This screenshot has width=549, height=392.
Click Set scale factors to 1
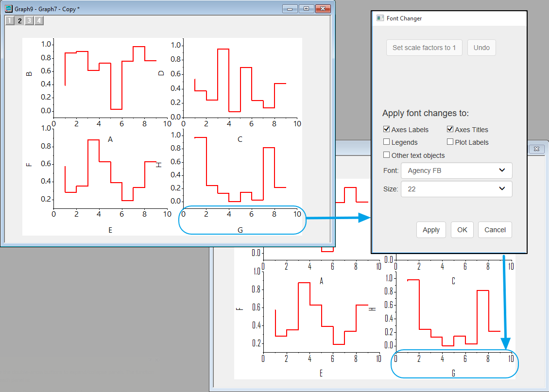[424, 48]
